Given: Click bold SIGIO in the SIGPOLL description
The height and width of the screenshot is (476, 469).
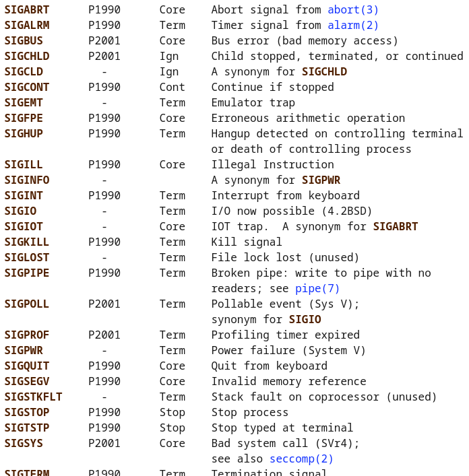Looking at the screenshot, I should tap(305, 319).
